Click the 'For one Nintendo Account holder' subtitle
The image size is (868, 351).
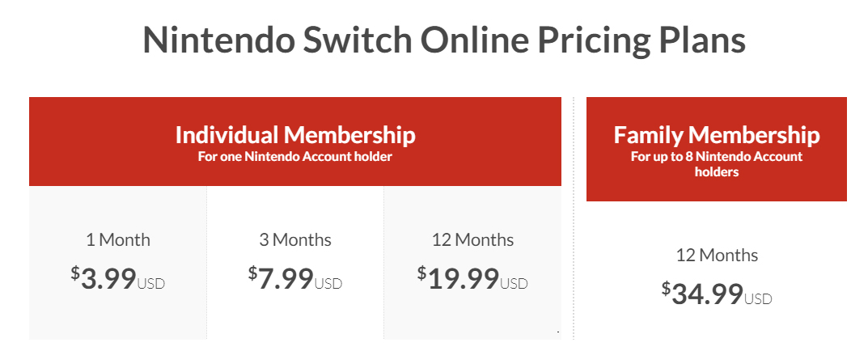(x=295, y=156)
